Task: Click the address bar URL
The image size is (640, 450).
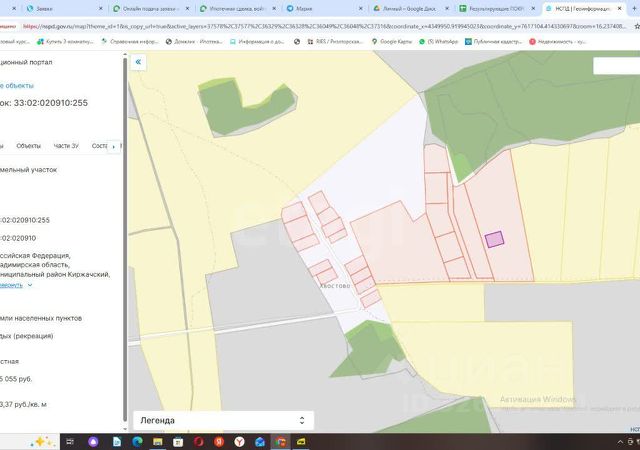Action: coord(324,26)
